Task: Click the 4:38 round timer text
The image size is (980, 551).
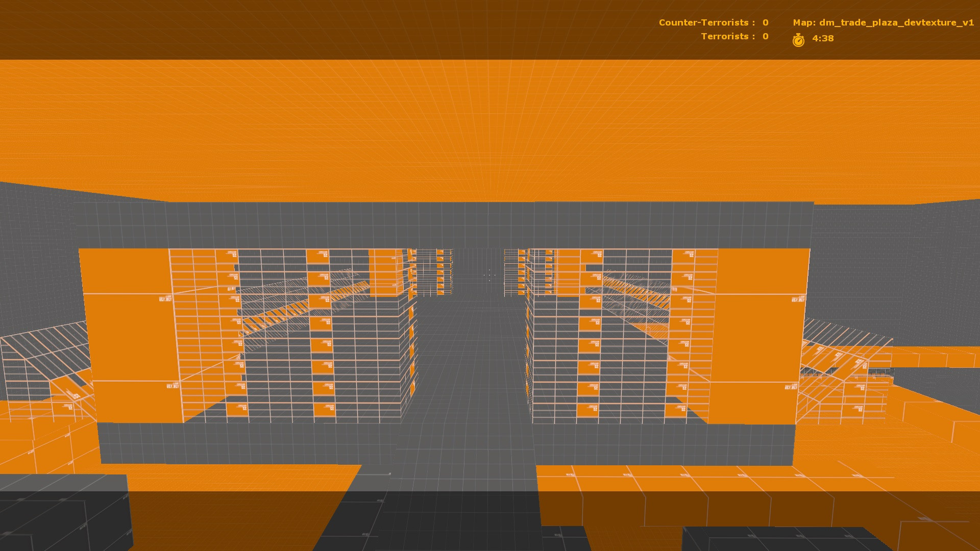Action: (x=823, y=38)
